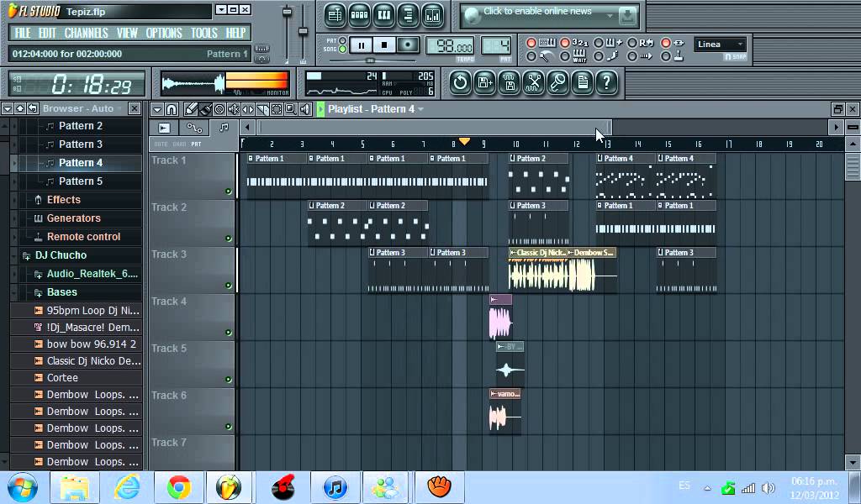Open the Step Sequencer shortcut icon

point(359,16)
